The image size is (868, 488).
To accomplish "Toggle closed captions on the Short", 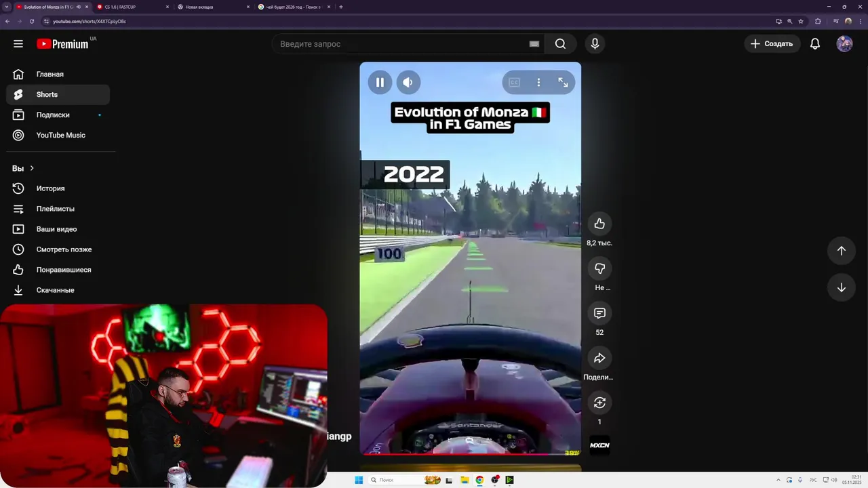I will pos(514,82).
